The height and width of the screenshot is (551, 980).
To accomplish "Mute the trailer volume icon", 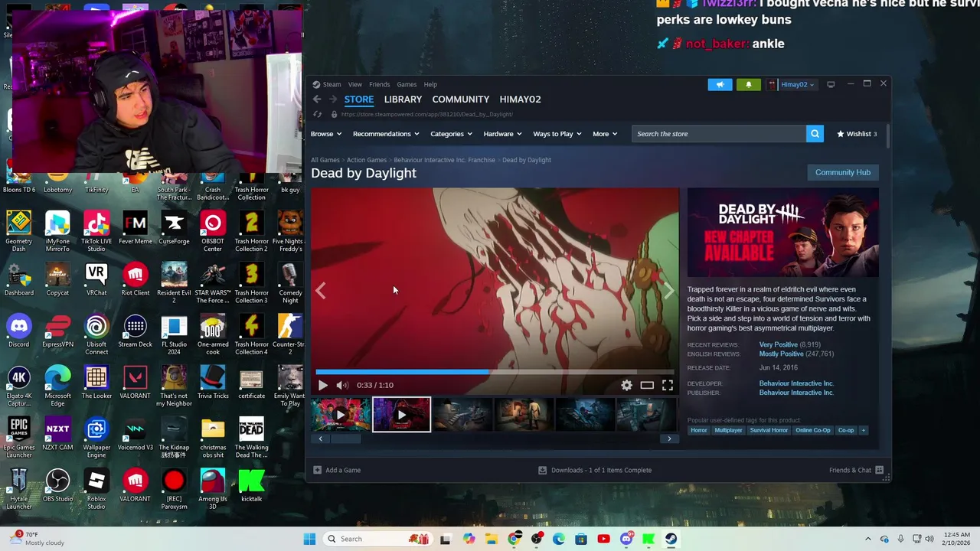I will [342, 385].
